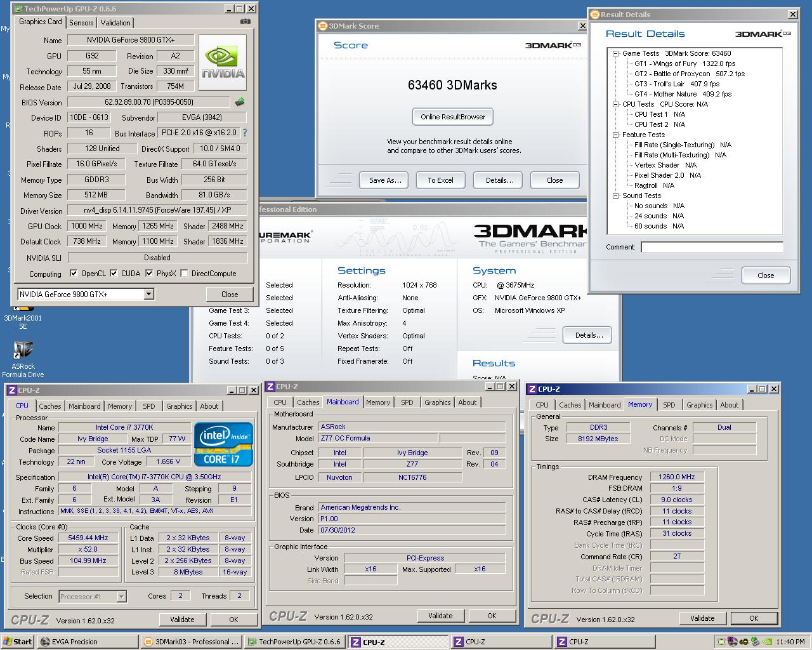Toggle the CUDA checkbox
812x650 pixels.
(114, 274)
